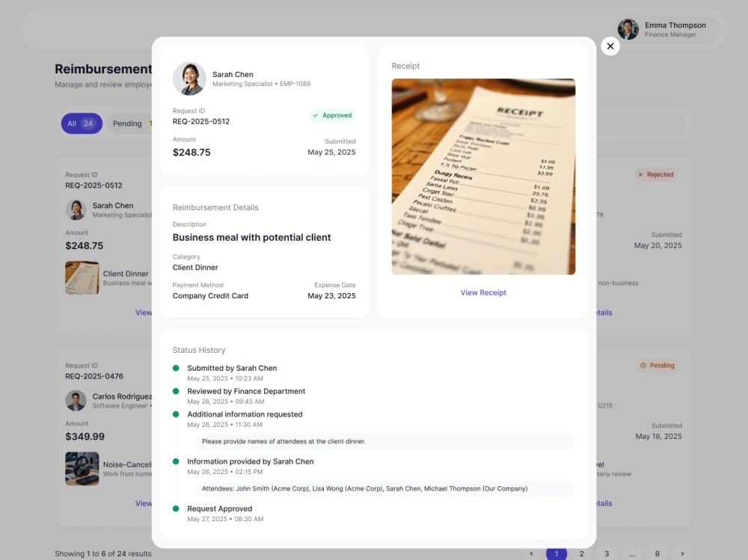Click the Rejected status badge in background

tap(656, 175)
